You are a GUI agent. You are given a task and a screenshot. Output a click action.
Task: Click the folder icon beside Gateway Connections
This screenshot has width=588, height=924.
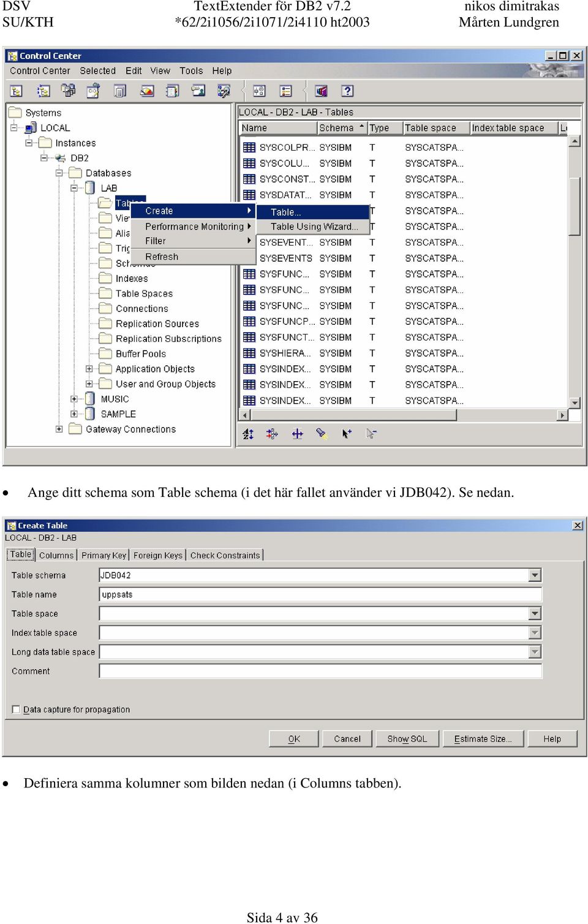coord(75,429)
